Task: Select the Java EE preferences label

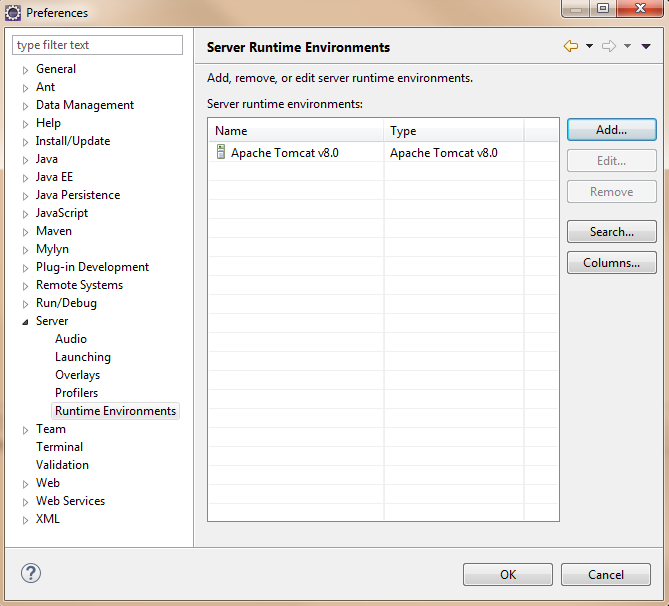Action: coord(54,177)
